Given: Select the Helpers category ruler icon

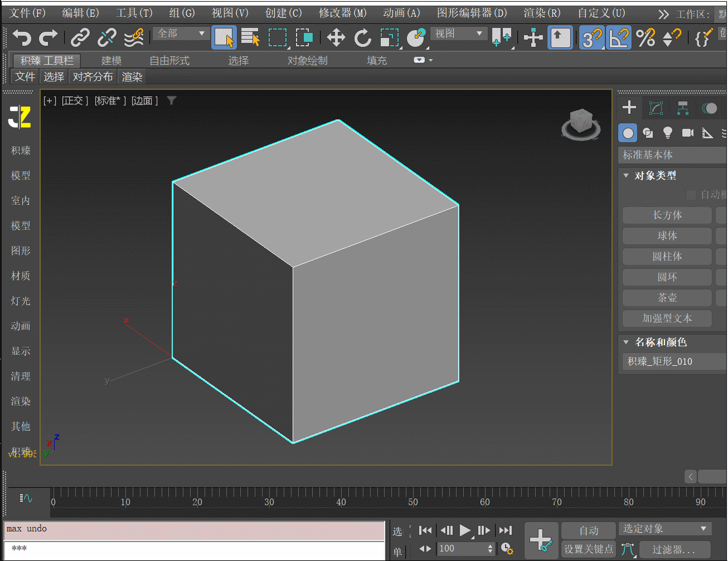Looking at the screenshot, I should [x=707, y=133].
